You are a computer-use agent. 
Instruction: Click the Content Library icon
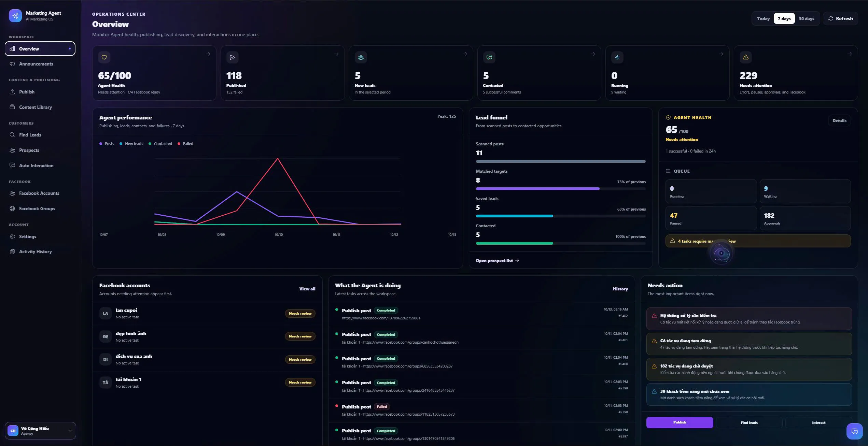pyautogui.click(x=12, y=107)
